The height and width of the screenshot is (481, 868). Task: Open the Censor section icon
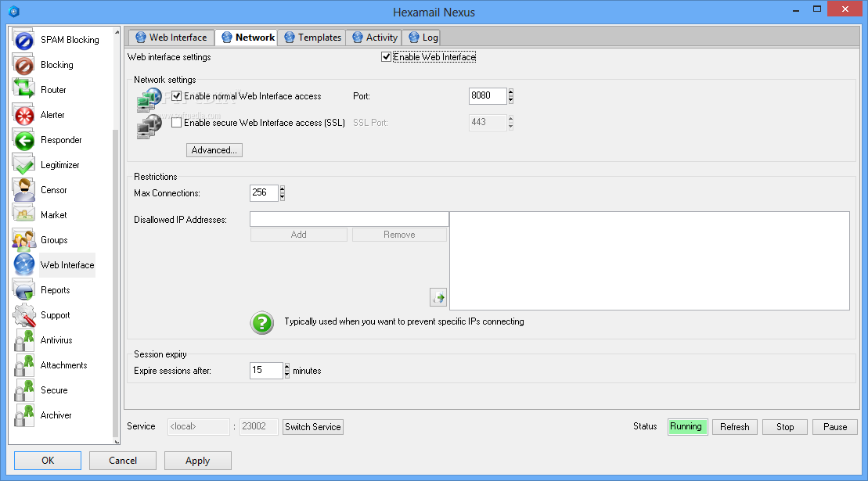[x=23, y=189]
